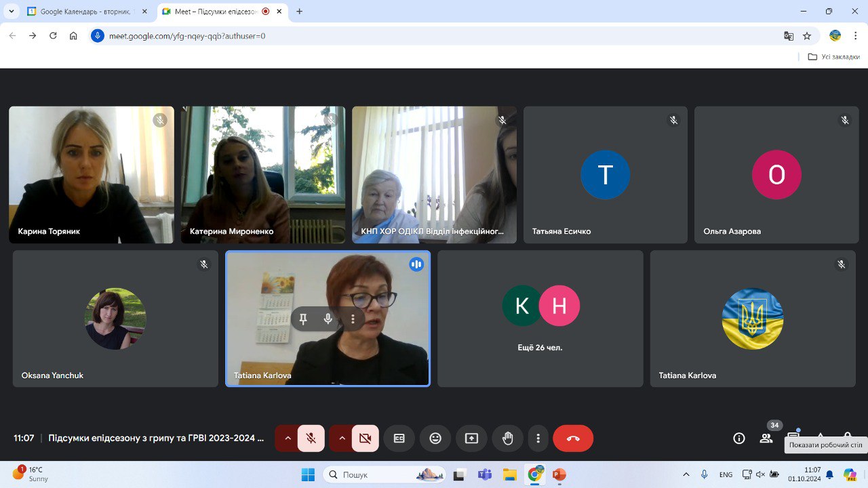Raise hand in the meeting
The width and height of the screenshot is (868, 488).
[507, 439]
